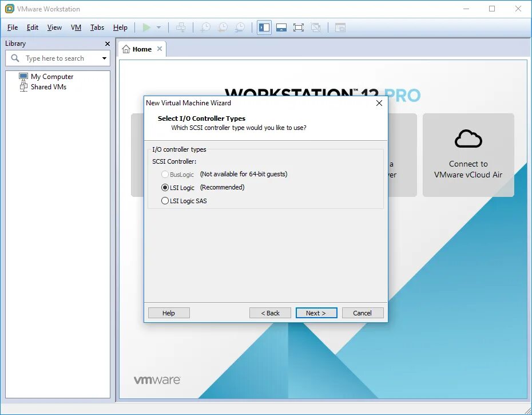Click the console view toolbar icon

[340, 27]
